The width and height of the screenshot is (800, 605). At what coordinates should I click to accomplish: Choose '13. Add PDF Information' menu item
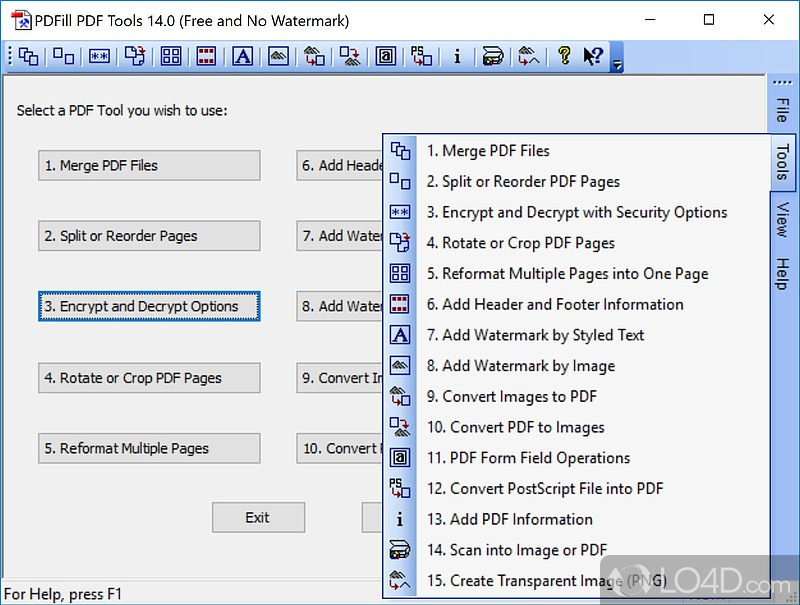pos(576,519)
